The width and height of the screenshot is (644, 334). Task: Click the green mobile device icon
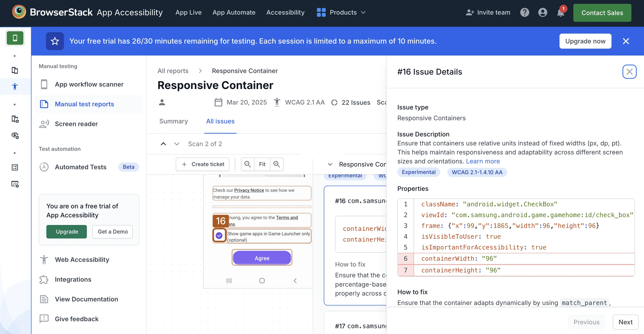pos(15,38)
